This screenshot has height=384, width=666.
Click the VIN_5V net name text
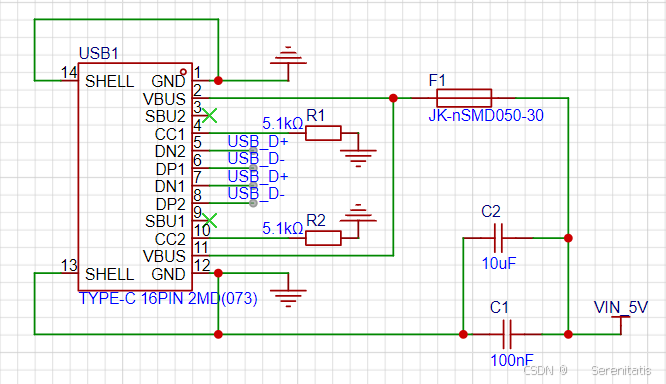[x=621, y=307]
